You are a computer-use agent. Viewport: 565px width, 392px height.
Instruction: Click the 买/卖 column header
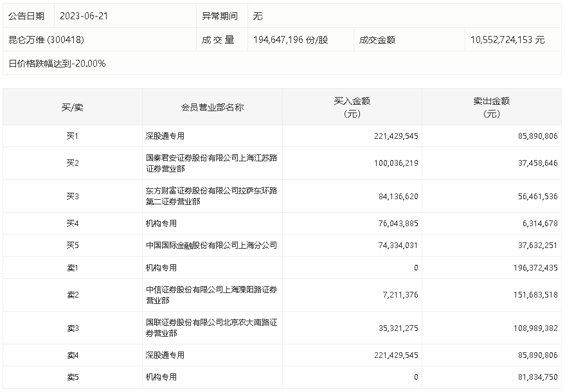pyautogui.click(x=73, y=107)
